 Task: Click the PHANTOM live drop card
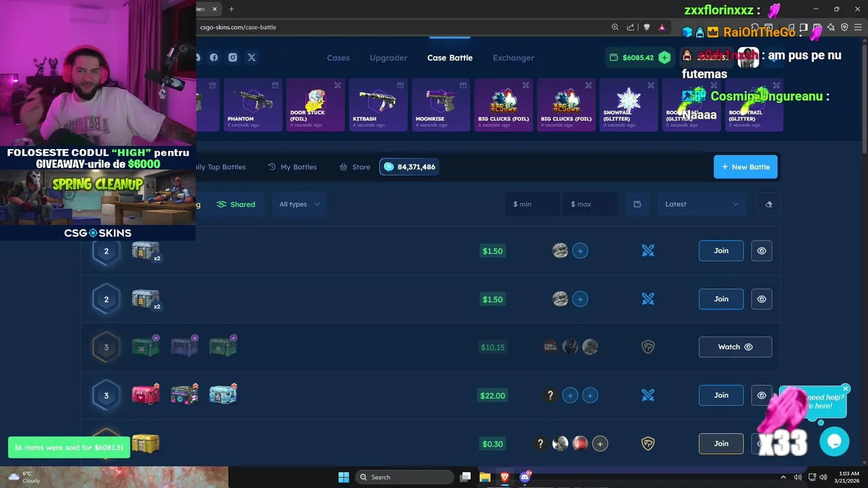tap(252, 105)
